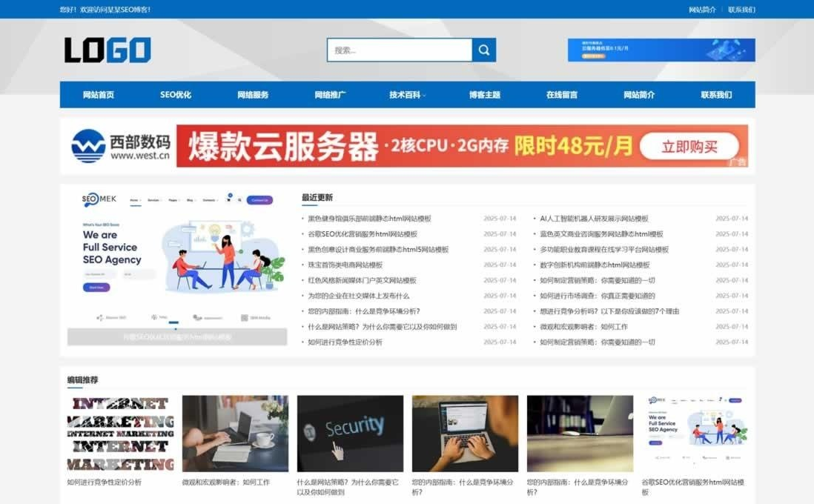Screen dimensions: 814x504
Task: Open 联系我们 in the blue navigation bar
Action: tap(716, 94)
